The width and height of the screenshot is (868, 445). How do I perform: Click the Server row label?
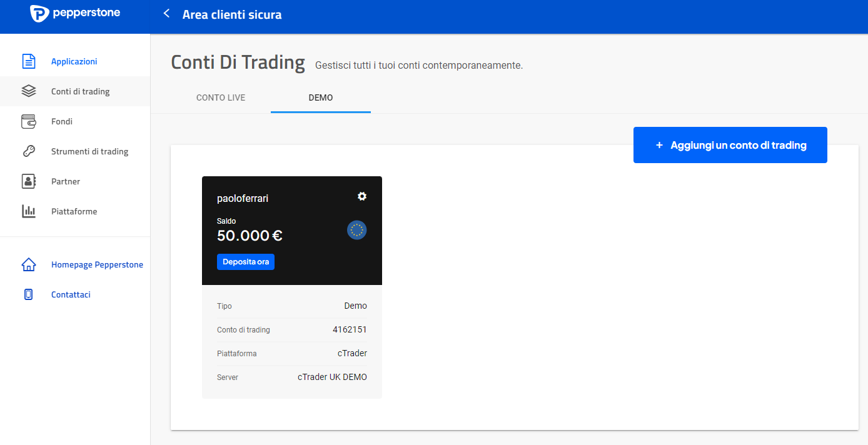(228, 377)
